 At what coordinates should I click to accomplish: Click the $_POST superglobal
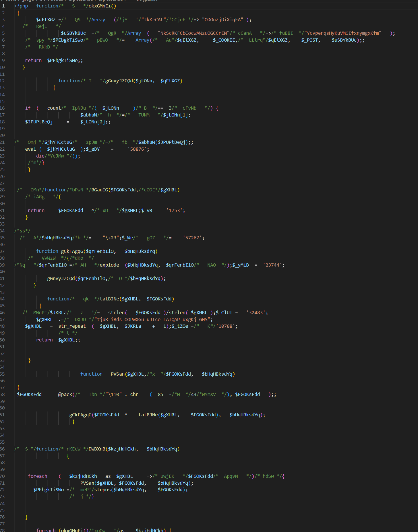click(x=309, y=40)
